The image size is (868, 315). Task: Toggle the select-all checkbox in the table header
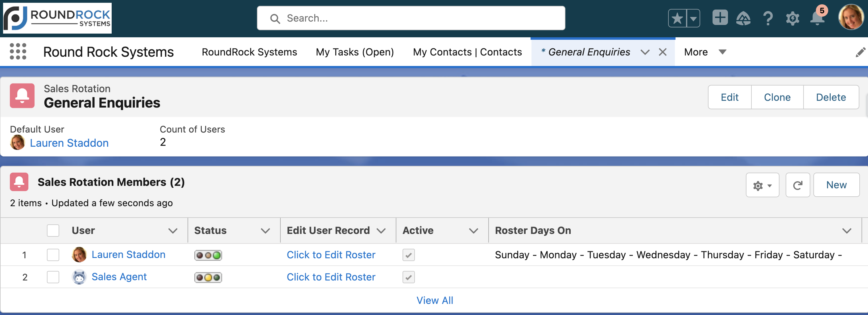point(53,230)
